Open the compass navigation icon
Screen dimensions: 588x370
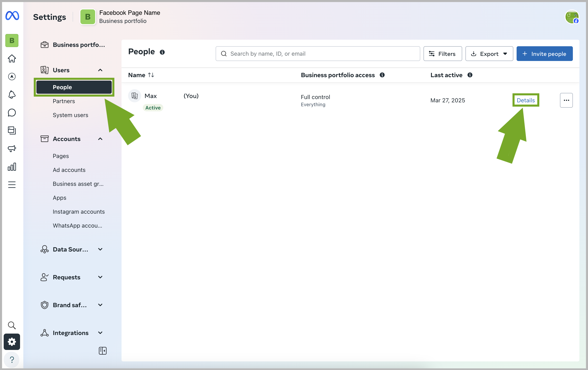12,77
